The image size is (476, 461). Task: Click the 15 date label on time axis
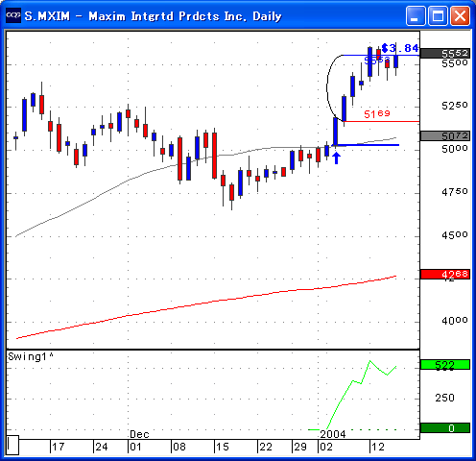click(223, 447)
